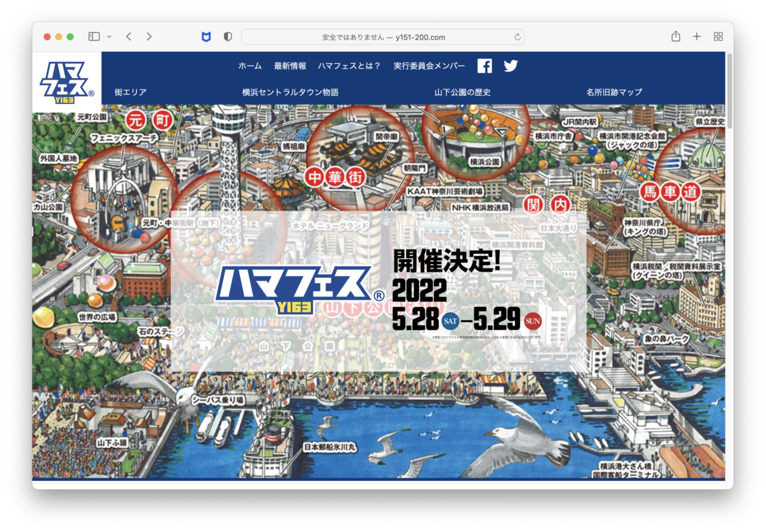Open 横浜セントラルタウン物語 in the navigation
Screen dimensions: 766x532
click(290, 92)
